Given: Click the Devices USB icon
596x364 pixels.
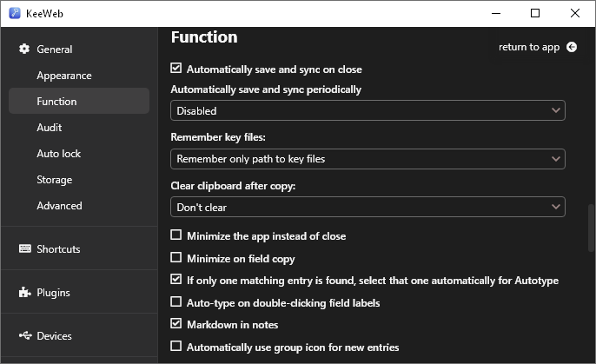Looking at the screenshot, I should click(x=24, y=336).
